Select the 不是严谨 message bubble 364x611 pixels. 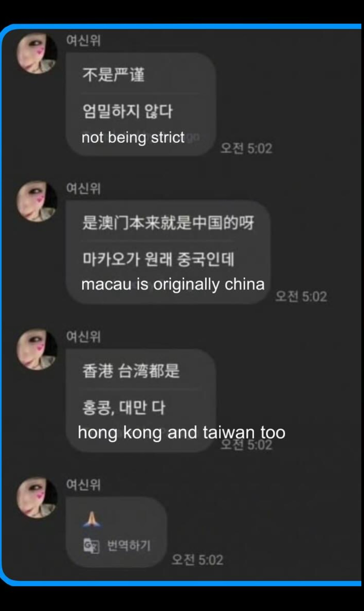click(141, 104)
